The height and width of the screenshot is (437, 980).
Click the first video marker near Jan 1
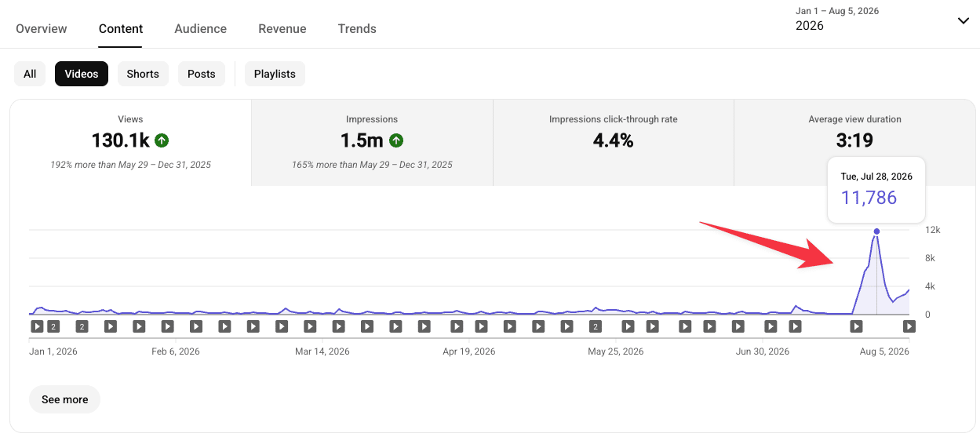(37, 326)
